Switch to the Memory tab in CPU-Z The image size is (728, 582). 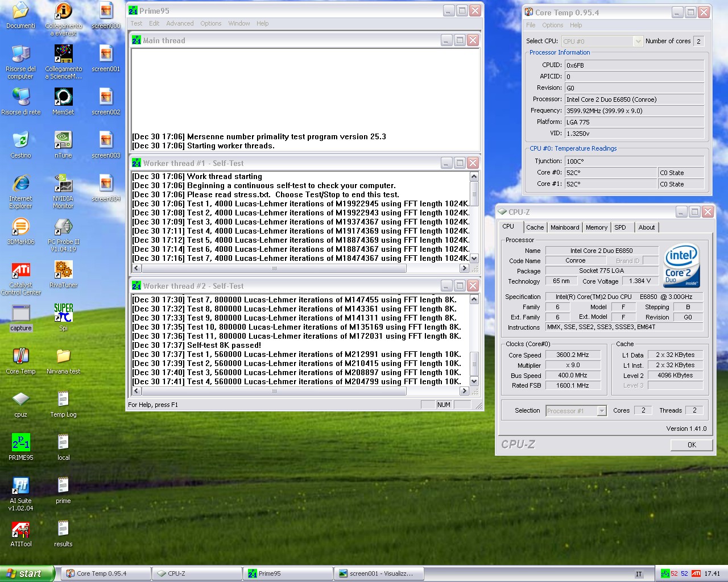click(x=597, y=227)
